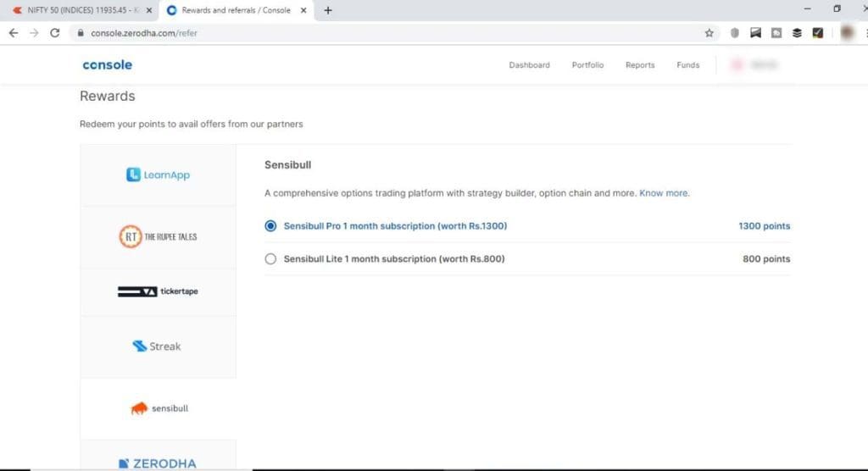Open the Dashboard menu
868x471 pixels.
coord(529,64)
